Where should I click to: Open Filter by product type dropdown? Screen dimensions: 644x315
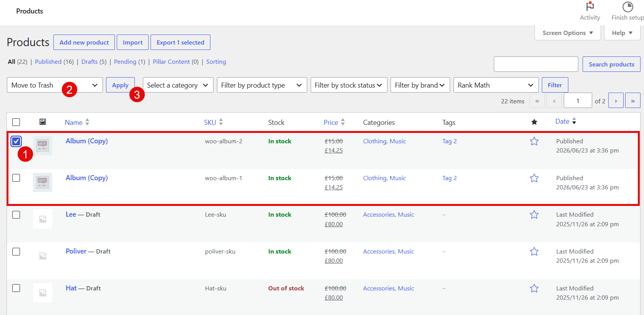coord(262,85)
